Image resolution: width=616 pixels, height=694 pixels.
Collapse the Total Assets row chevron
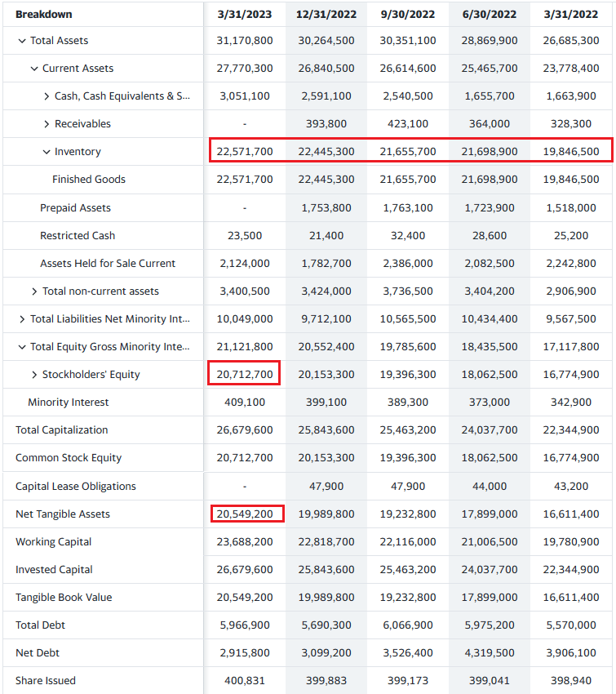click(21, 41)
